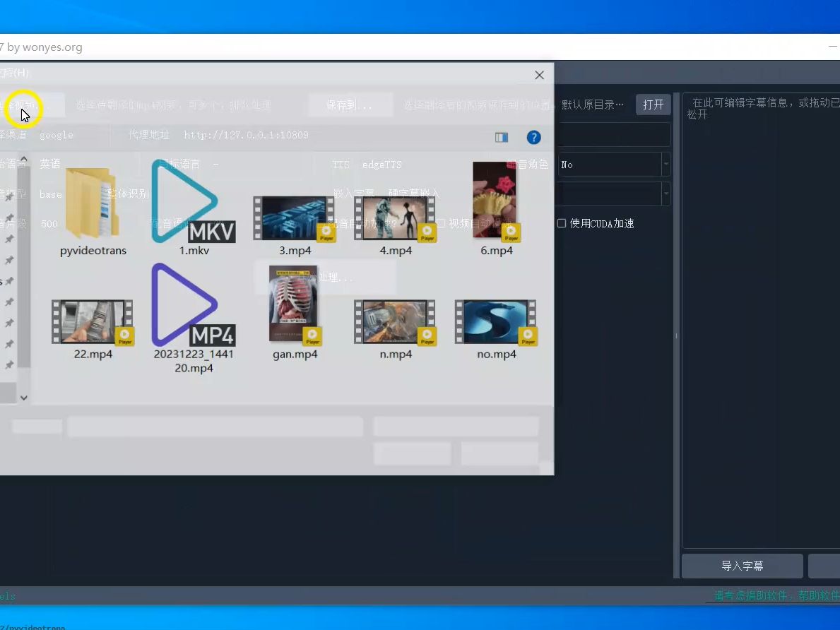This screenshot has height=630, width=840.
Task: Click the donation link in status bar
Action: click(x=777, y=595)
